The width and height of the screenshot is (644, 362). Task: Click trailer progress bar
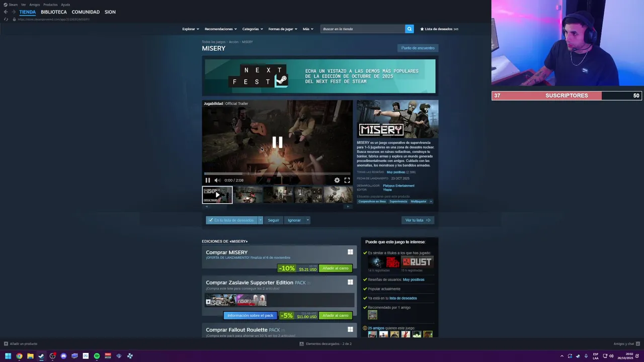coord(277,173)
